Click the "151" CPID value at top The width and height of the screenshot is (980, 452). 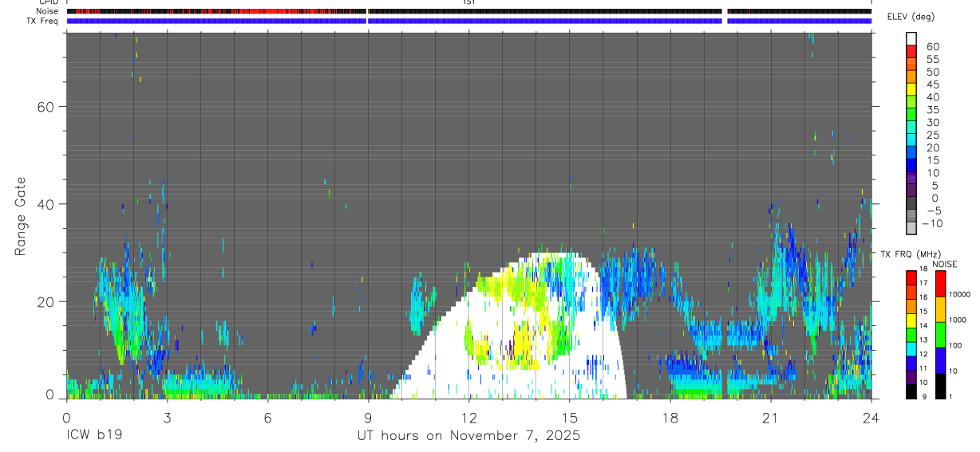click(468, 2)
